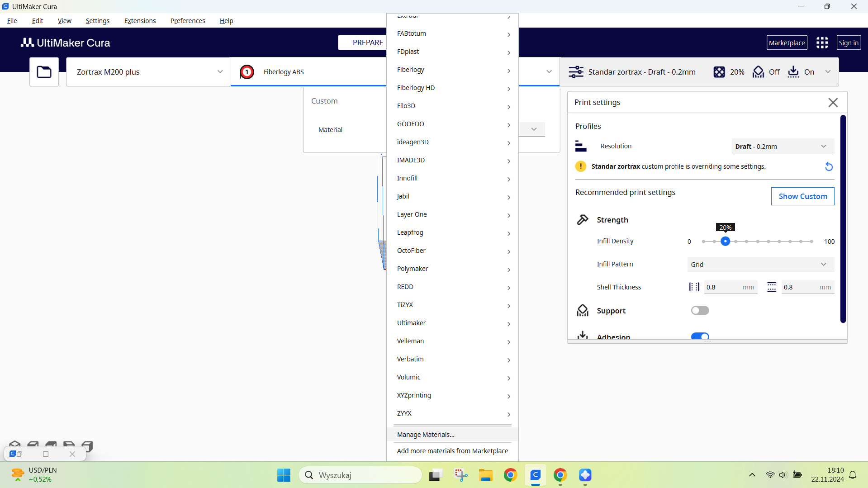Open the Edit menu
This screenshot has height=488, width=868.
pyautogui.click(x=38, y=21)
